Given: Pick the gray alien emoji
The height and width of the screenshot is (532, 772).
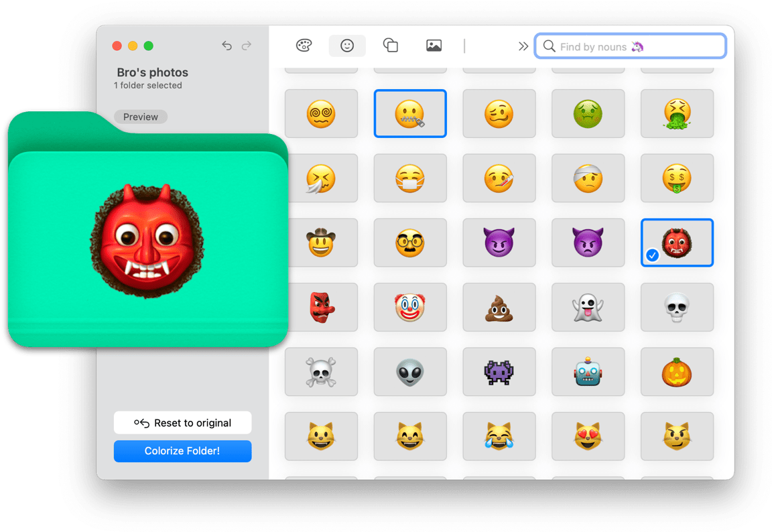Looking at the screenshot, I should point(410,372).
